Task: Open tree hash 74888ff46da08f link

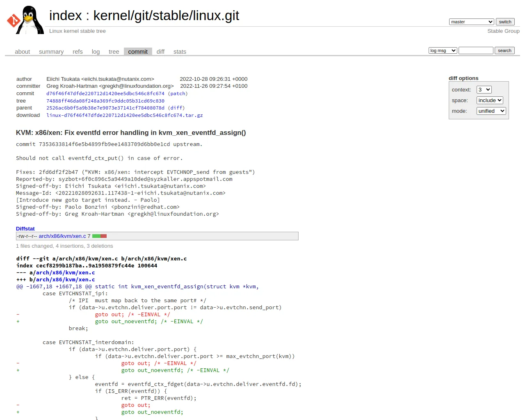Action: coord(105,101)
